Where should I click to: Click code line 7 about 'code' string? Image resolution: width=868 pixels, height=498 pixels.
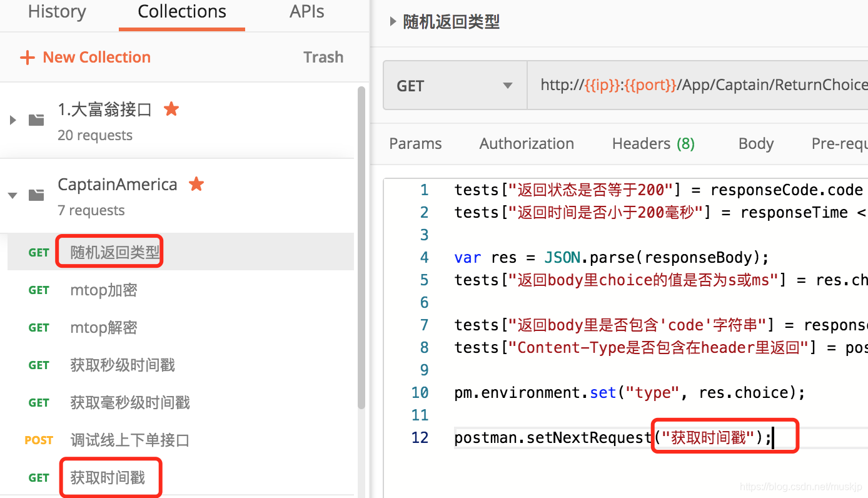pyautogui.click(x=661, y=325)
